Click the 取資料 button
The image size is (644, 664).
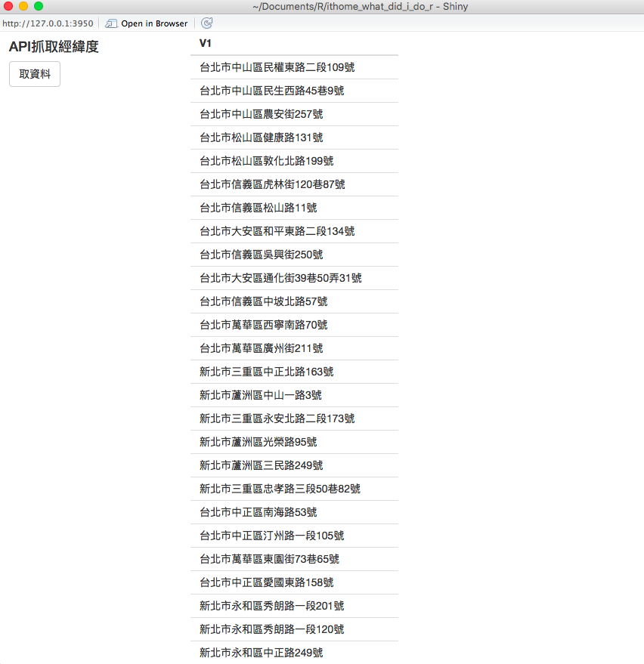pyautogui.click(x=35, y=74)
